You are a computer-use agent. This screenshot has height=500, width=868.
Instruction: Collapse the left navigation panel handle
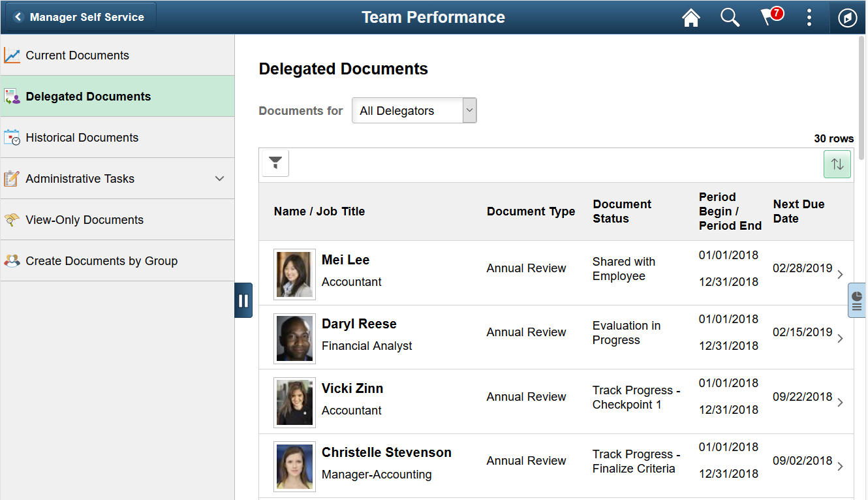tap(243, 300)
